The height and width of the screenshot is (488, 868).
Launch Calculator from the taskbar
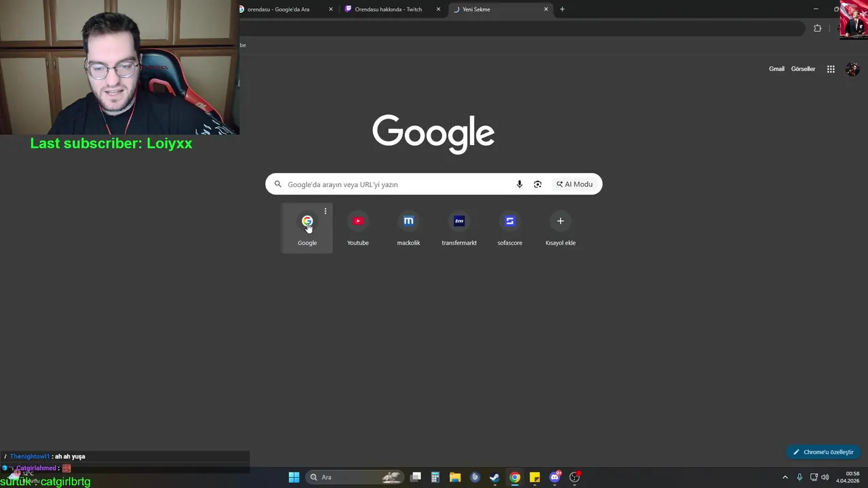coord(435,477)
